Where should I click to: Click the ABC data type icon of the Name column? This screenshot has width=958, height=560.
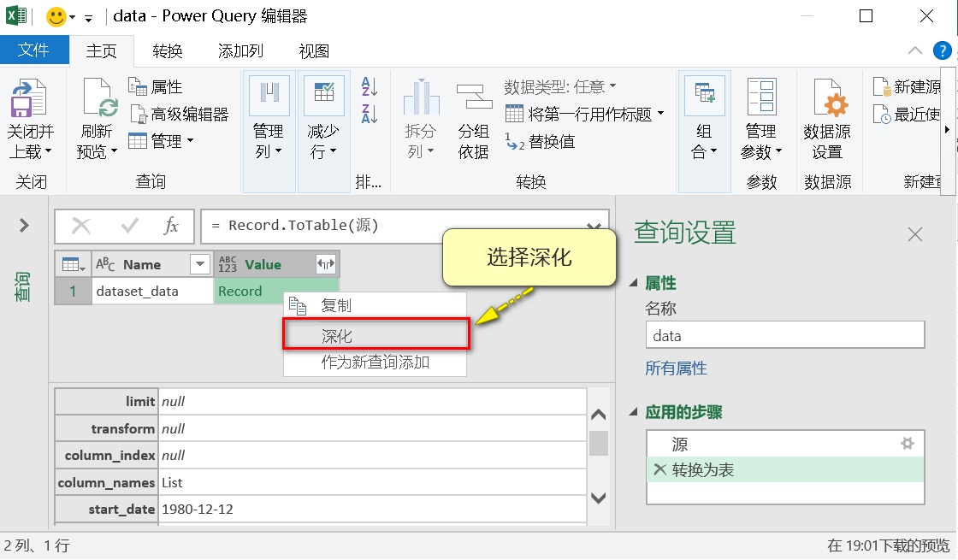(105, 264)
